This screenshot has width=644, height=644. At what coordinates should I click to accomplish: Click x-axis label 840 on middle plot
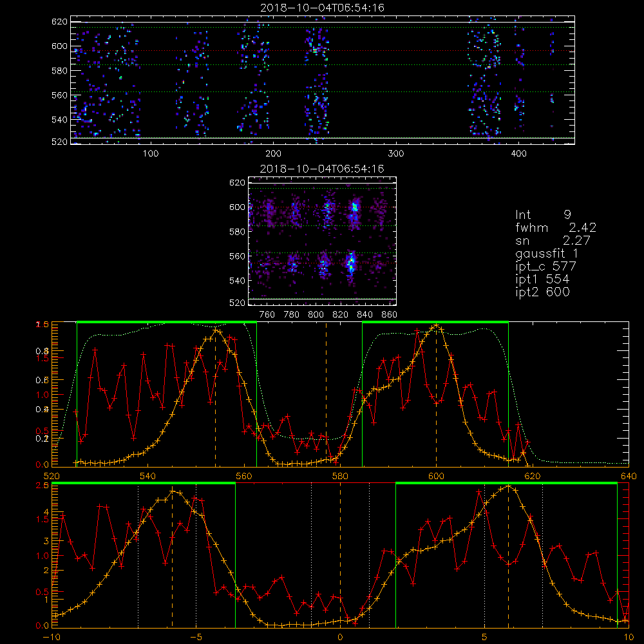(365, 315)
